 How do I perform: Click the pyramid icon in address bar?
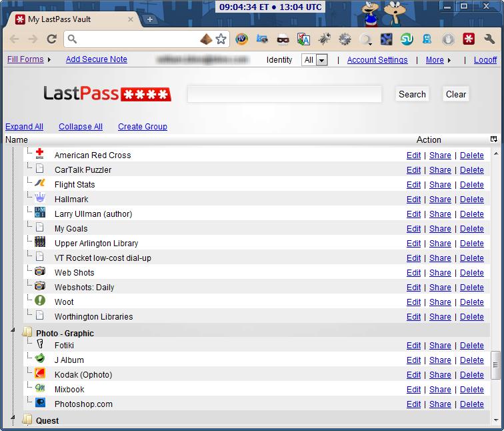point(206,39)
